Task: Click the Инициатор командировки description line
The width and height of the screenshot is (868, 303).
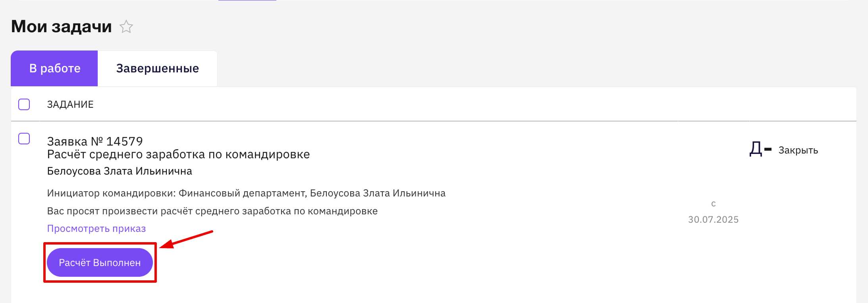Action: pyautogui.click(x=246, y=193)
